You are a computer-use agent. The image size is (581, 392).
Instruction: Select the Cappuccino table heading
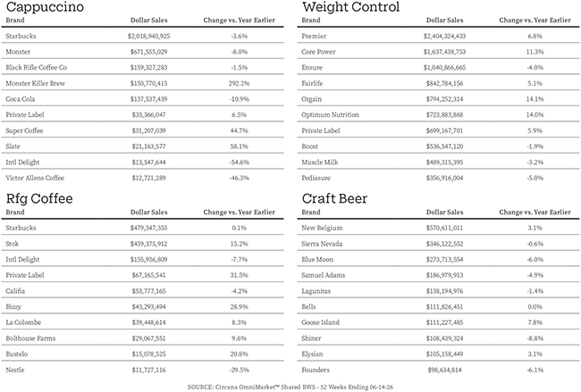tap(45, 7)
